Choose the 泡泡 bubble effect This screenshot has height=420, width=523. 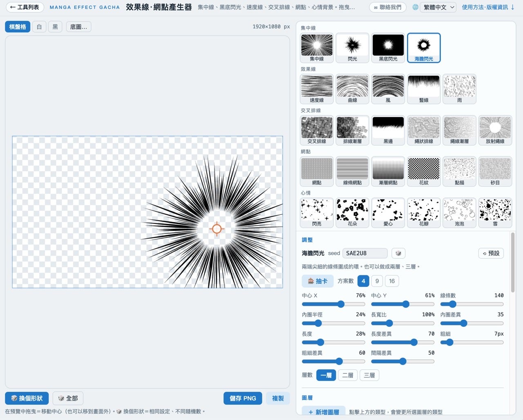[x=459, y=213]
